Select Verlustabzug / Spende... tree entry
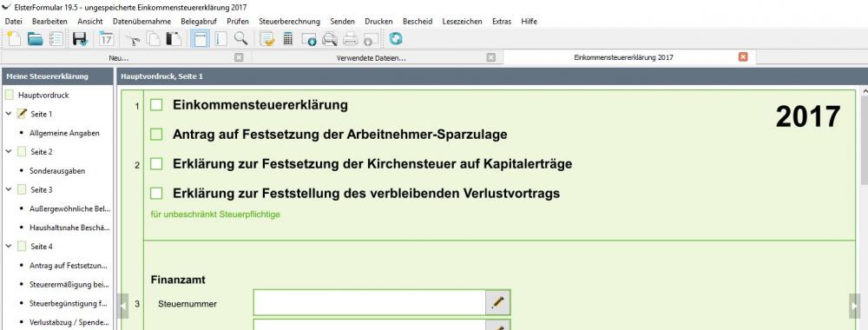The height and width of the screenshot is (330, 868). pyautogui.click(x=69, y=322)
